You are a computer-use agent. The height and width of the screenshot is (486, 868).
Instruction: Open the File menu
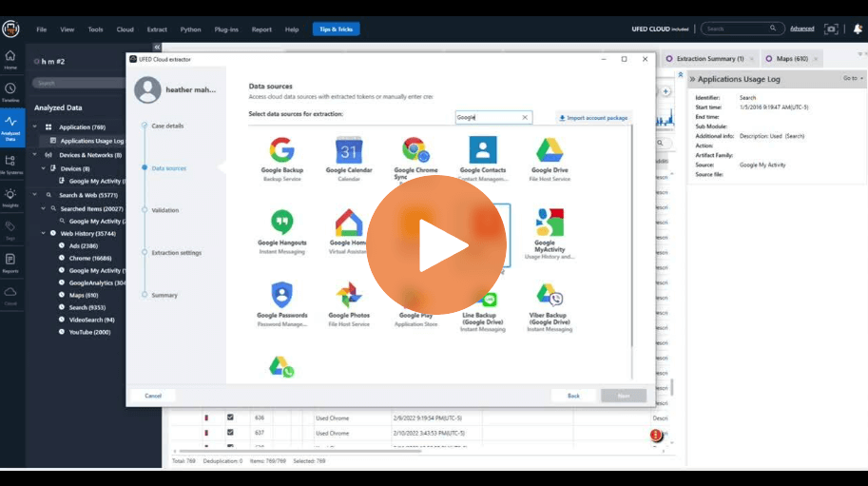pos(42,29)
